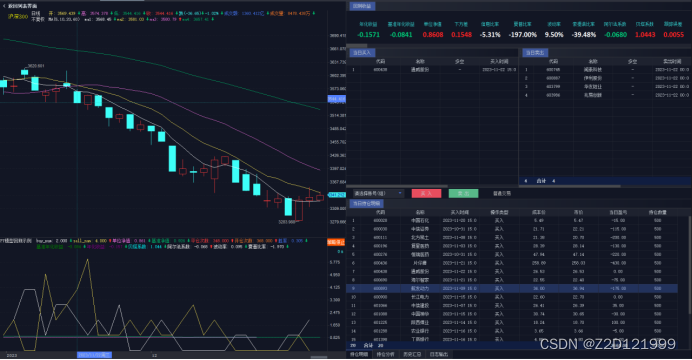Select the highlighted 航发动力 row in holdings

click(513, 288)
